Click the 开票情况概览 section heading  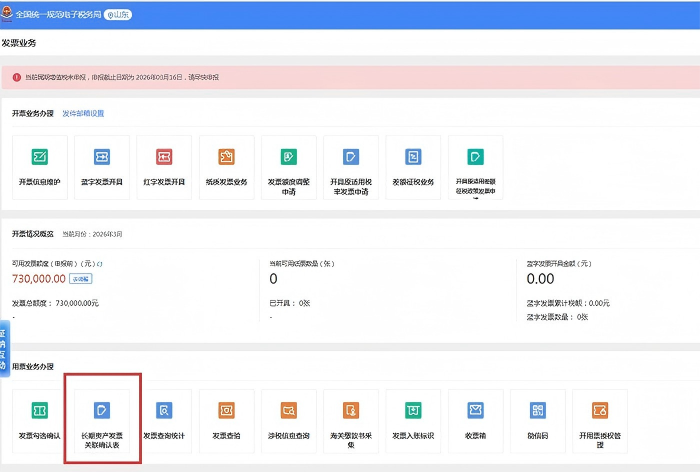[33, 234]
